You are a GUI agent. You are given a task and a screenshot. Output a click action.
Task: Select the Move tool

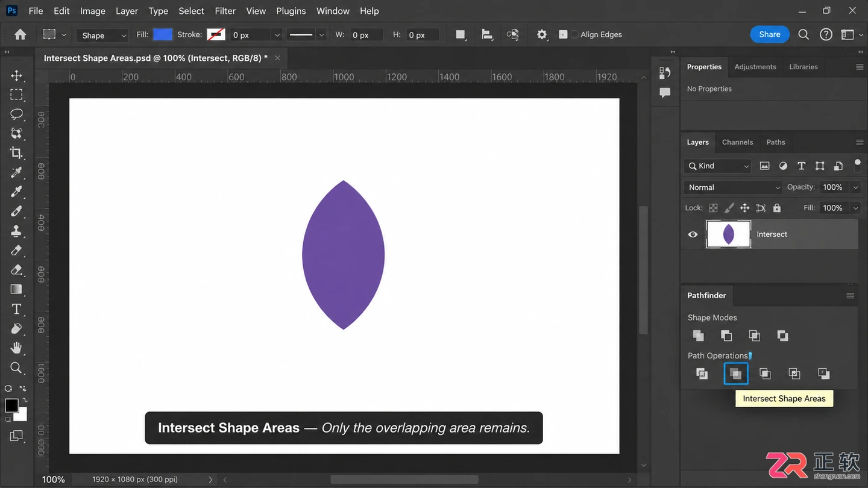click(x=17, y=75)
